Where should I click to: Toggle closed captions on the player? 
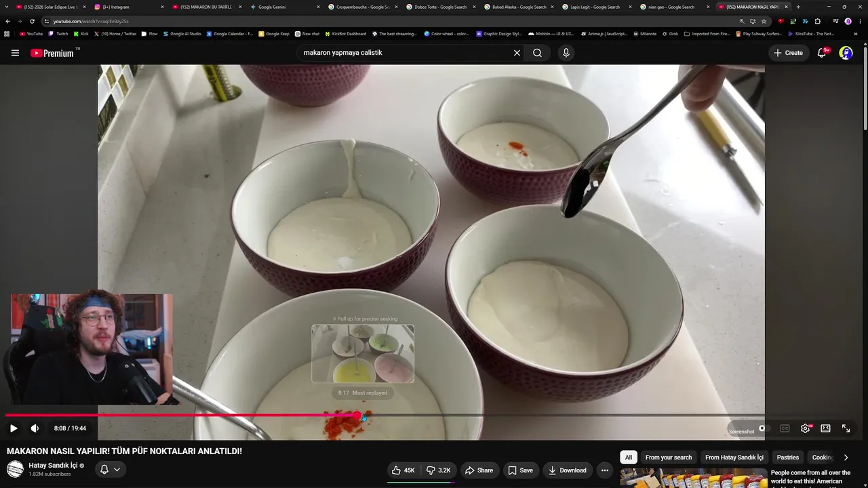click(785, 428)
